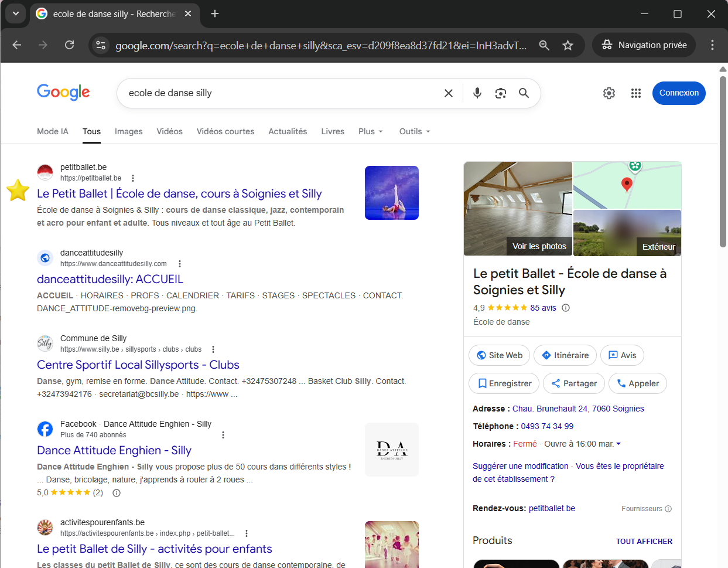Image resolution: width=728 pixels, height=568 pixels.
Task: Click the Google logo
Action: click(x=63, y=92)
